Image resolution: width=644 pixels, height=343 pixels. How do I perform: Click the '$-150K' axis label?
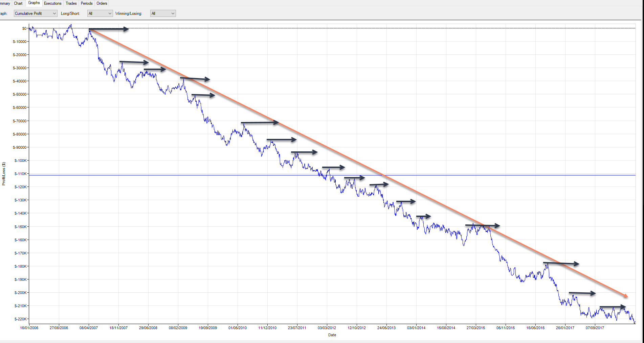pos(21,227)
